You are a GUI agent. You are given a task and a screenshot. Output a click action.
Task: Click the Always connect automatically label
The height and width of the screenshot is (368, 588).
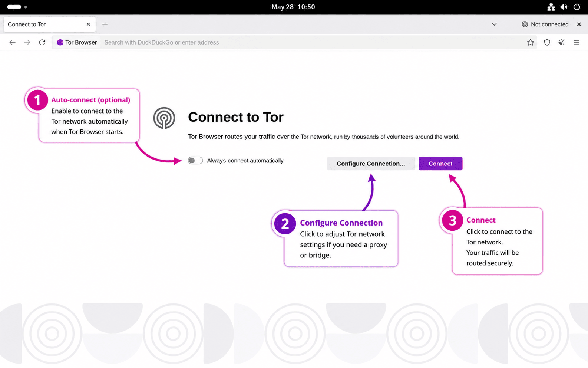(x=245, y=161)
